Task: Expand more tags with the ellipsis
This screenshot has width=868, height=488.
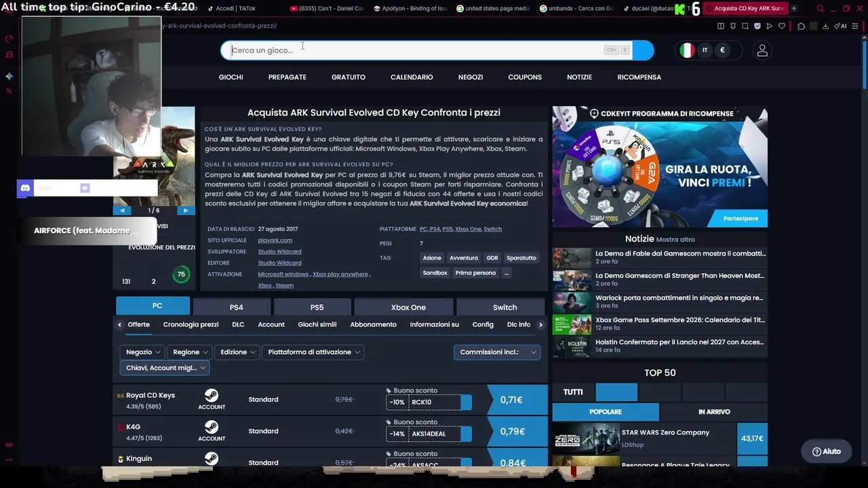Action: 506,272
